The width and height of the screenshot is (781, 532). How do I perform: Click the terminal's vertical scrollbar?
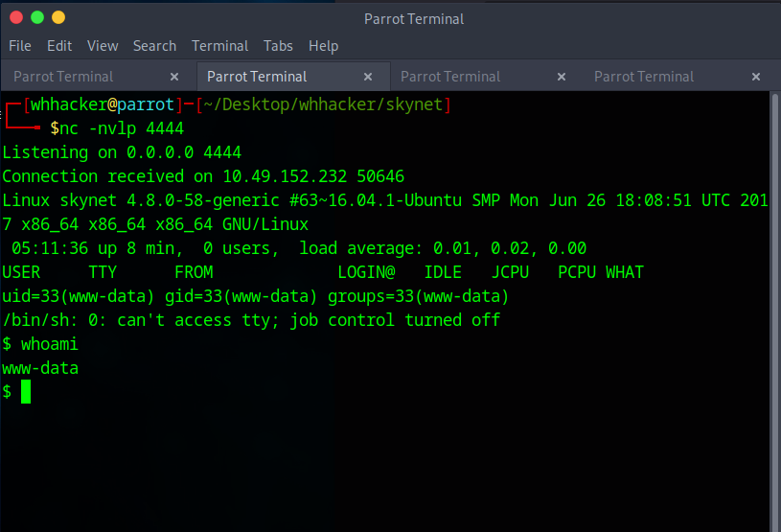point(775,312)
